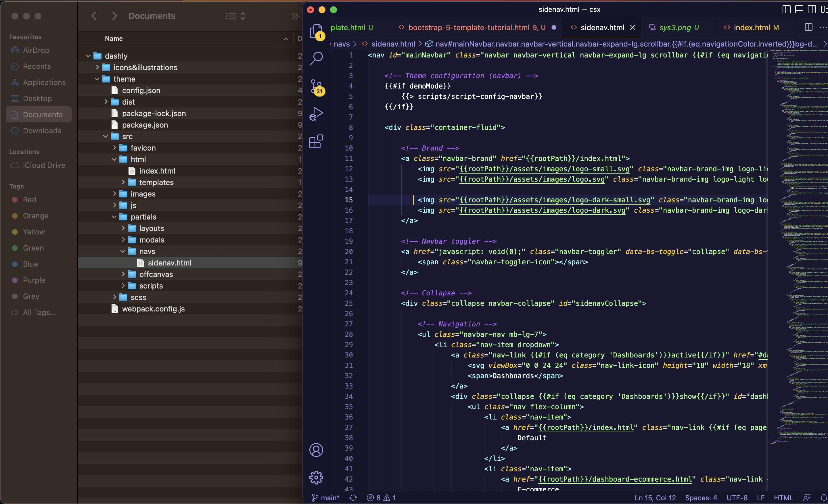Open the Accounts menu in activity bar
Screen dimensions: 828x504
pyautogui.click(x=316, y=450)
